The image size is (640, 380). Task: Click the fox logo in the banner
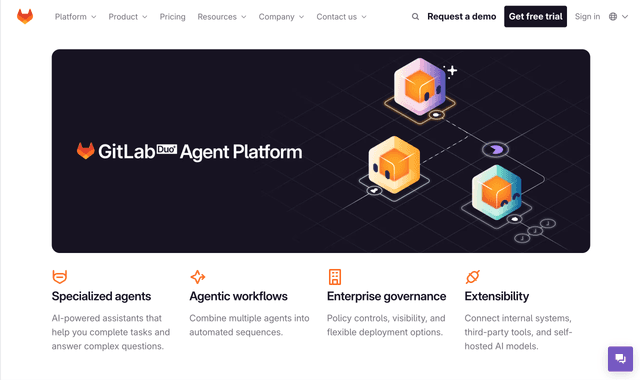86,151
